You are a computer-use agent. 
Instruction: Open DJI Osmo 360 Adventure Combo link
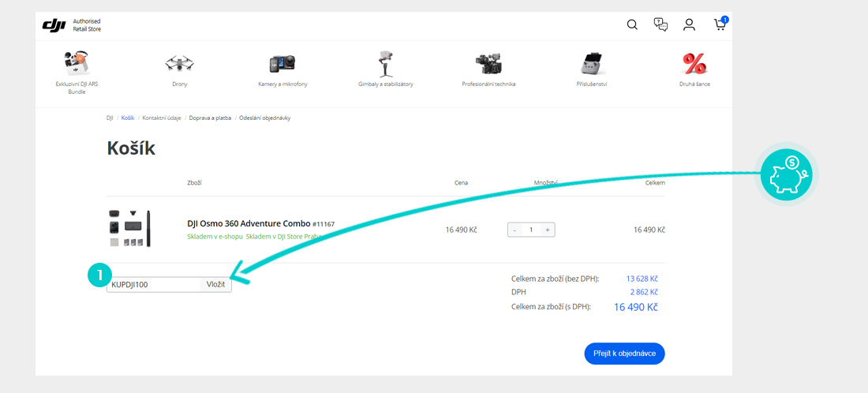(249, 223)
